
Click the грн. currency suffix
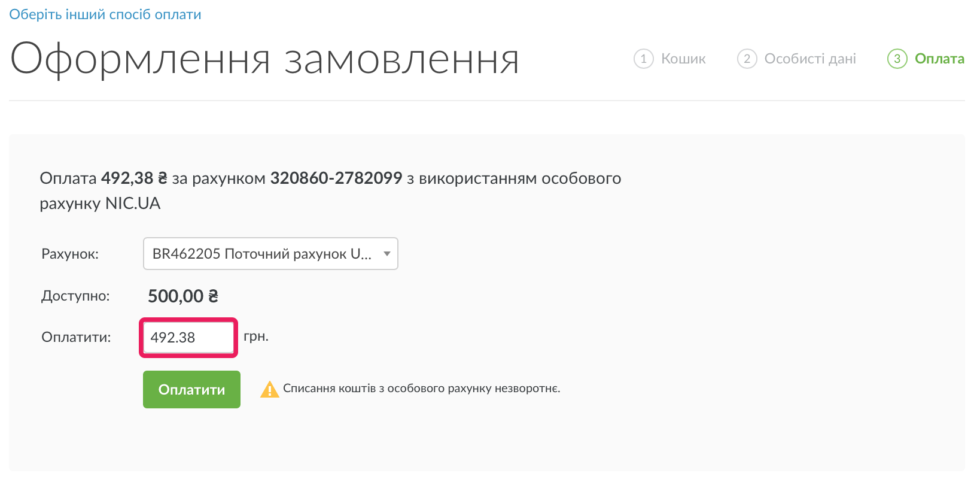pyautogui.click(x=256, y=337)
